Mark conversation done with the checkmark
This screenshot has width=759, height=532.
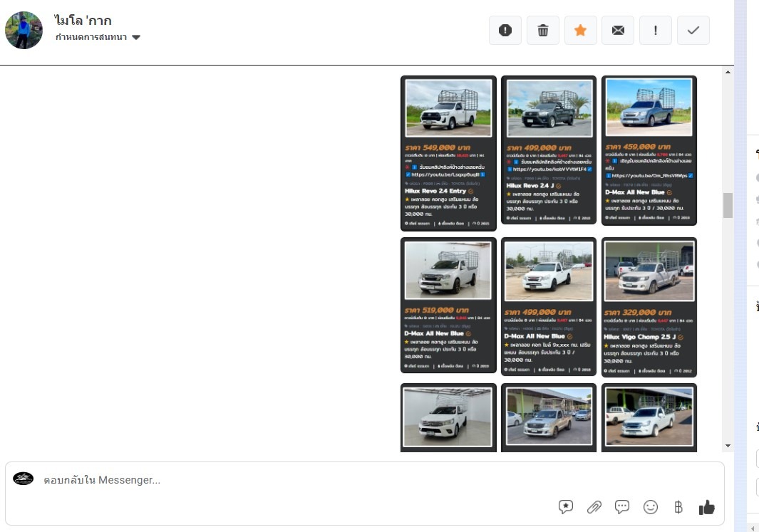[x=693, y=31]
